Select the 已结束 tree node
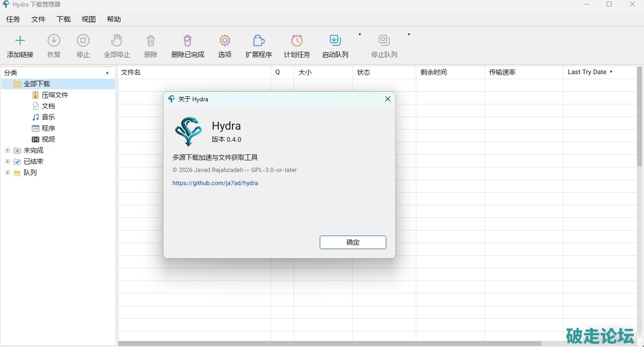Screen dimensions: 644x347 [33, 161]
